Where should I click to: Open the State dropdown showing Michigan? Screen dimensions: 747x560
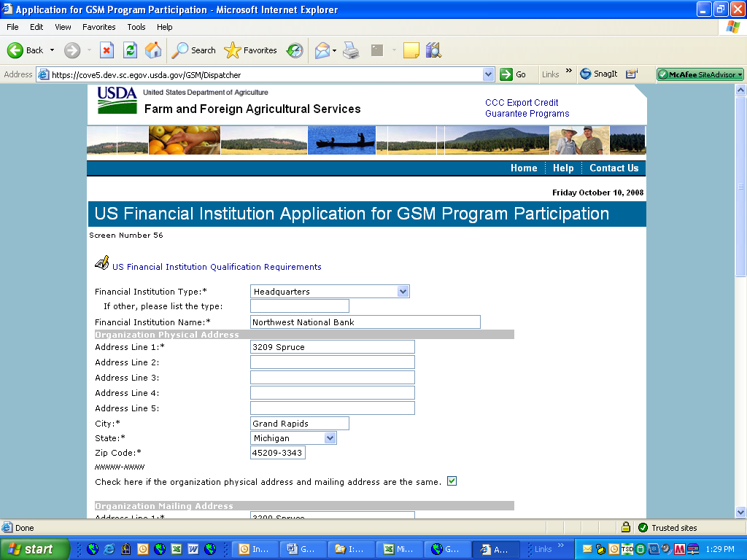(330, 438)
